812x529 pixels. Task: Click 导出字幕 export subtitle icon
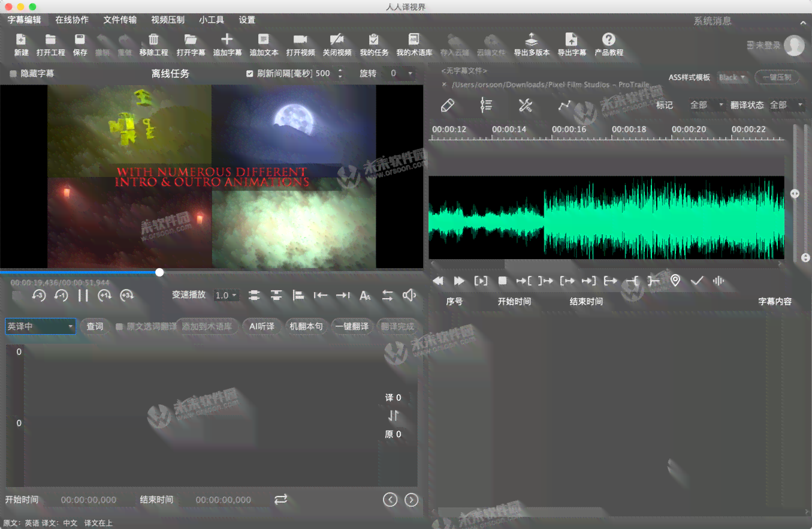(572, 40)
